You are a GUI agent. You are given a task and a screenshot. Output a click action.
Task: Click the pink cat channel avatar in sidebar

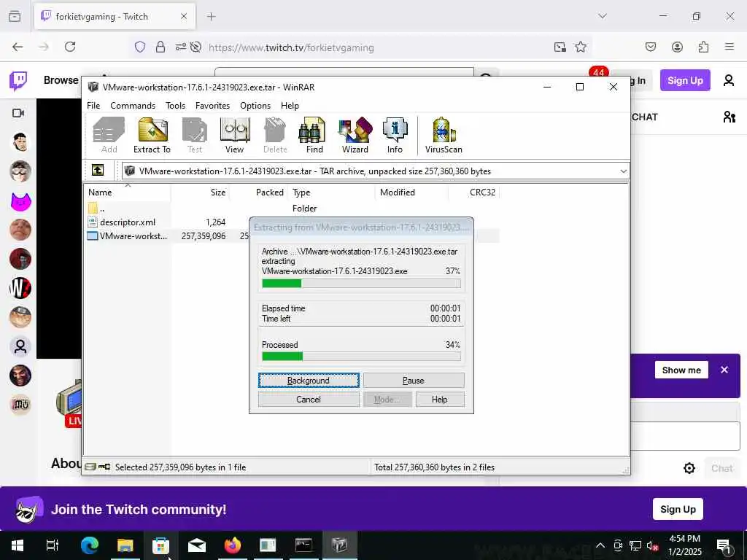pyautogui.click(x=20, y=201)
